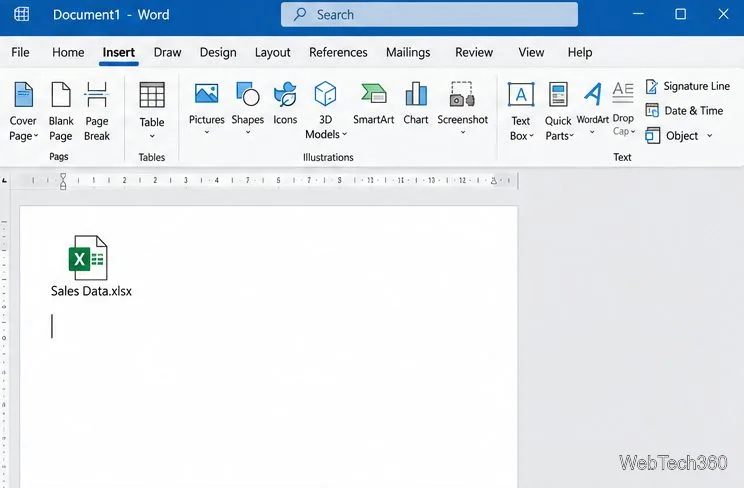Switch to the References tab

tap(338, 52)
